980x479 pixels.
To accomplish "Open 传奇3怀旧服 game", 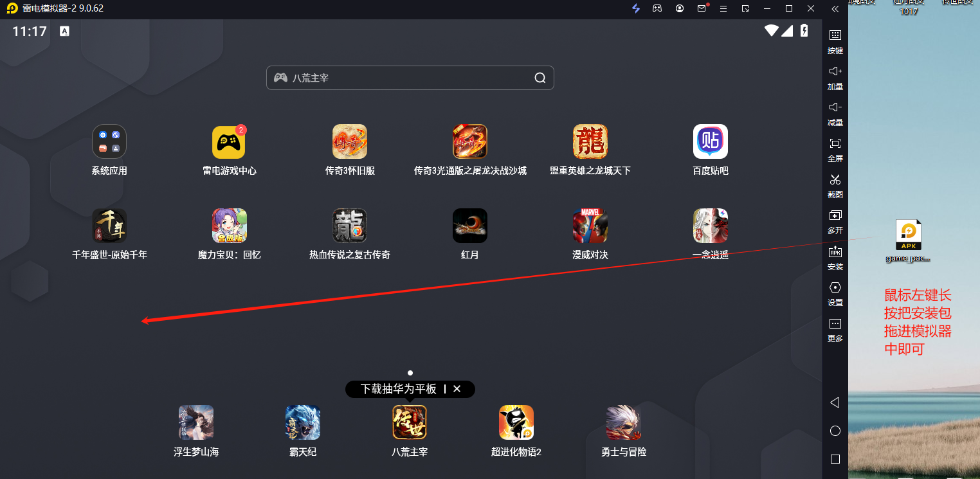I will 350,141.
